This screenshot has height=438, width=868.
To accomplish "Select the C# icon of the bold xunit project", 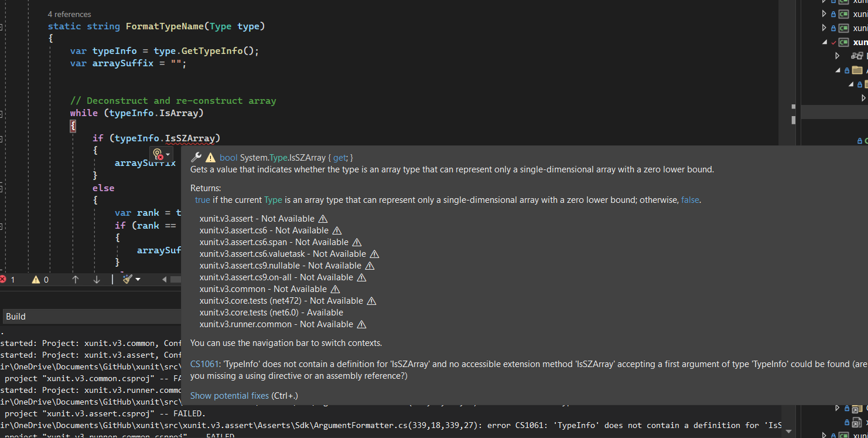I will [843, 42].
